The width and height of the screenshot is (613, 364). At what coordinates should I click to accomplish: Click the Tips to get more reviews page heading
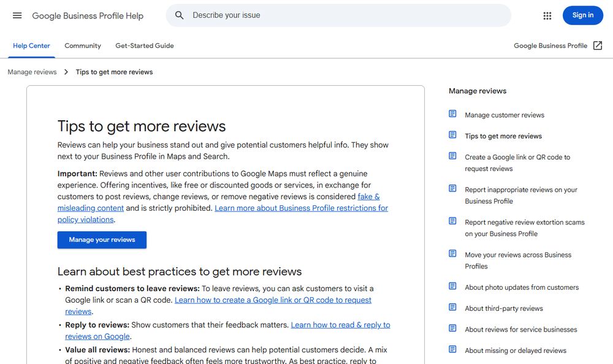[x=142, y=126]
